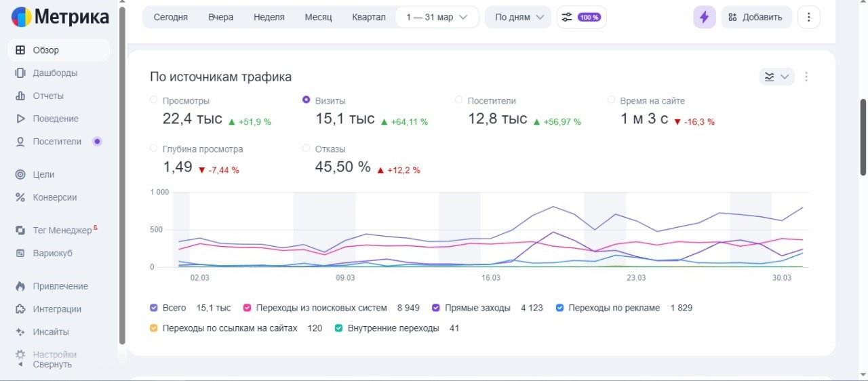Toggle Переходы из поисковых систем legend checkbox
Viewport: 868px width, 381px height.
(x=248, y=308)
